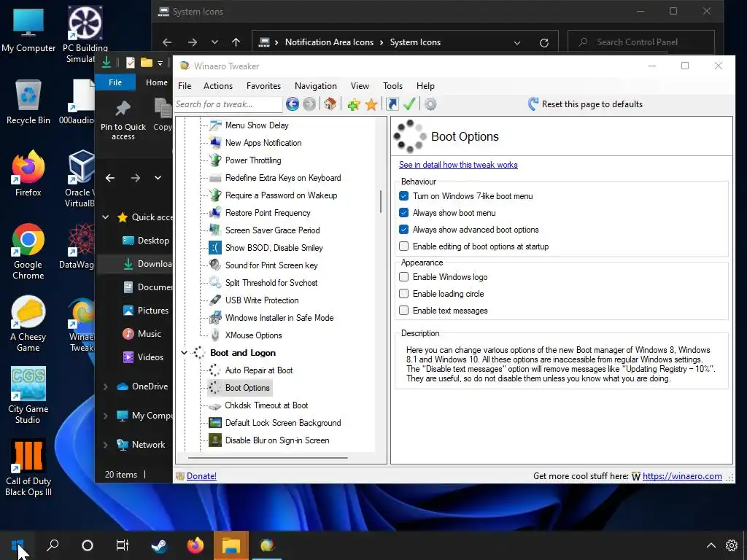This screenshot has height=560, width=747.
Task: Go to the Winaero Tweaker Home page icon
Action: coord(330,104)
